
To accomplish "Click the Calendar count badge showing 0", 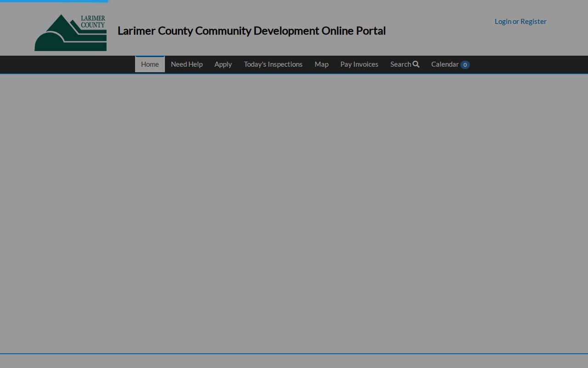I will pyautogui.click(x=465, y=65).
